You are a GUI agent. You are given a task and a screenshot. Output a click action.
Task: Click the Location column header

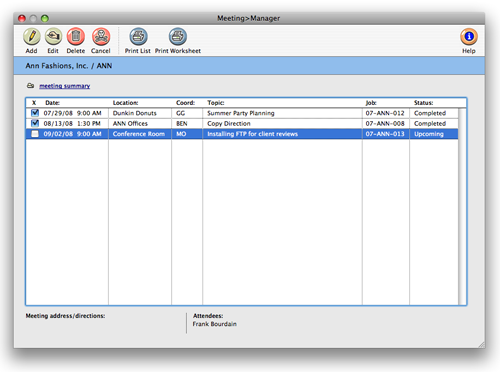click(125, 103)
